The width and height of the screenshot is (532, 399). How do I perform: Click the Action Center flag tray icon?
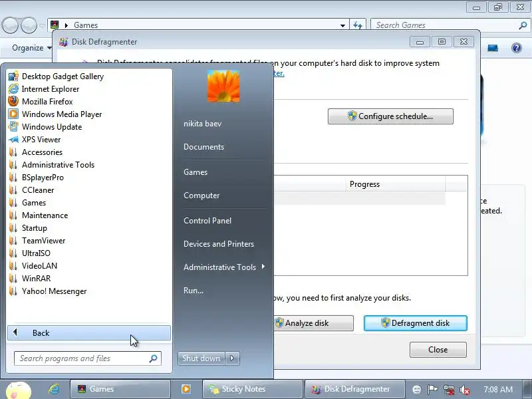432,390
